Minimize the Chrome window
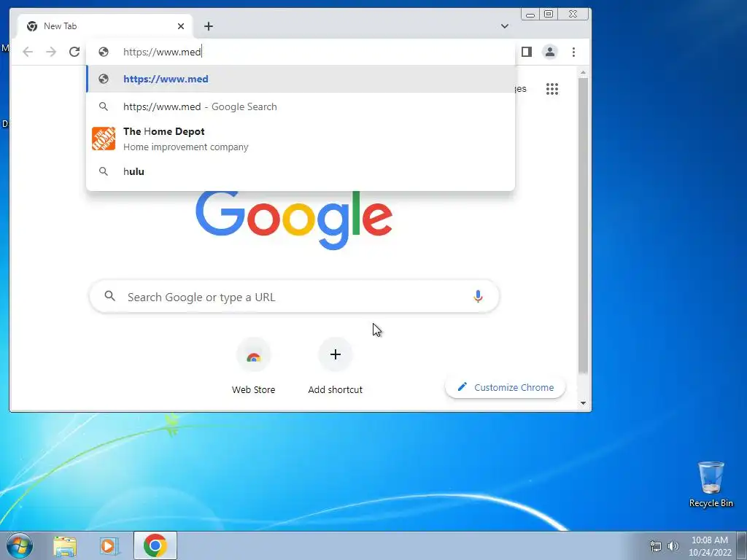 coord(530,15)
